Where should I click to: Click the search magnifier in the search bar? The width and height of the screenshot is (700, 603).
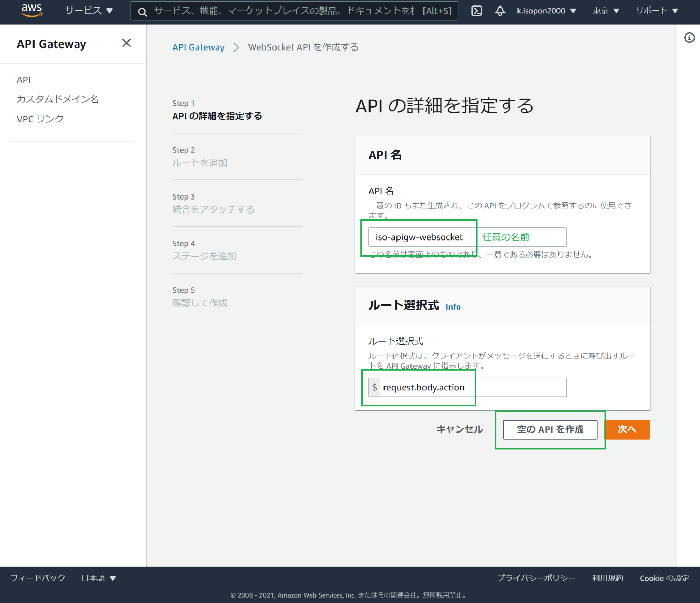[143, 11]
